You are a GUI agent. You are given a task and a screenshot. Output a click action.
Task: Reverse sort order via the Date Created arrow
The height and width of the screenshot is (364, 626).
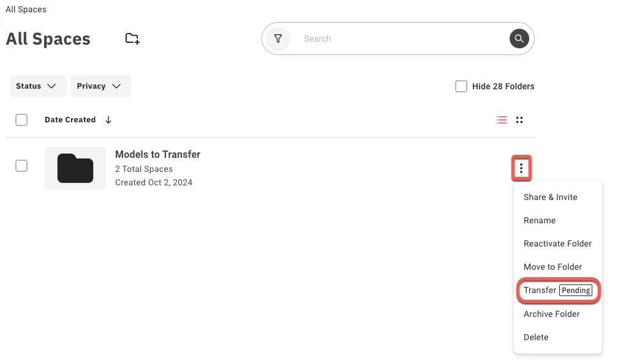click(108, 119)
